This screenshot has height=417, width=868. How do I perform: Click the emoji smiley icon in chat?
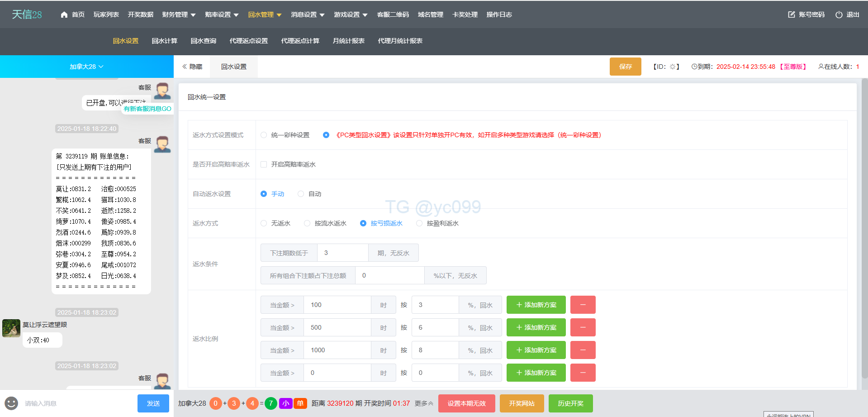pos(11,403)
